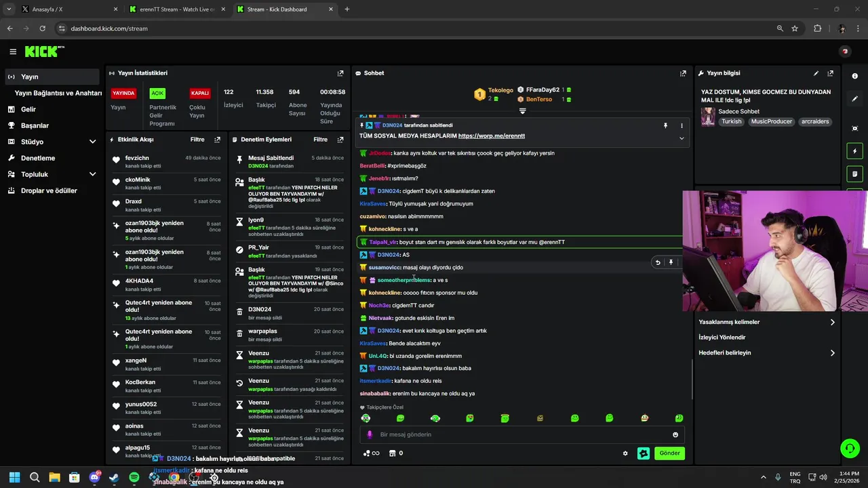868x488 pixels.
Task: Click the KICK logo
Action: click(x=44, y=52)
